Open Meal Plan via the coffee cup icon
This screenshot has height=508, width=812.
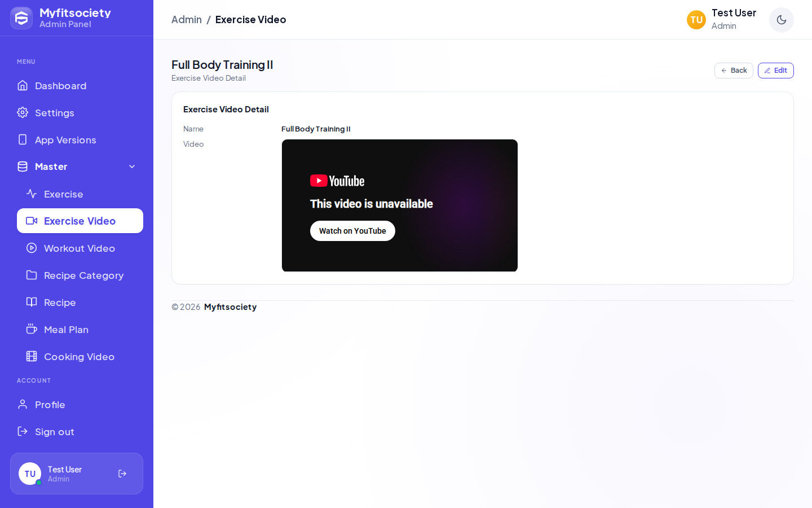coord(32,329)
